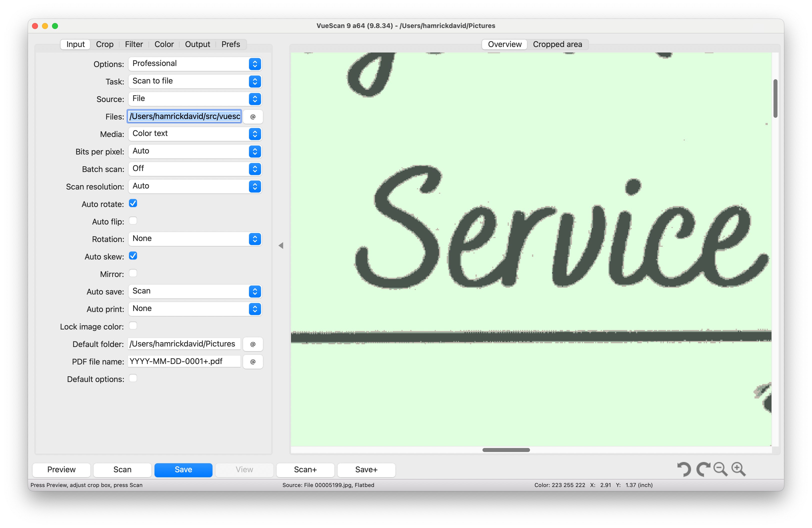Collapse the settings panel with the left arrow

(x=281, y=245)
